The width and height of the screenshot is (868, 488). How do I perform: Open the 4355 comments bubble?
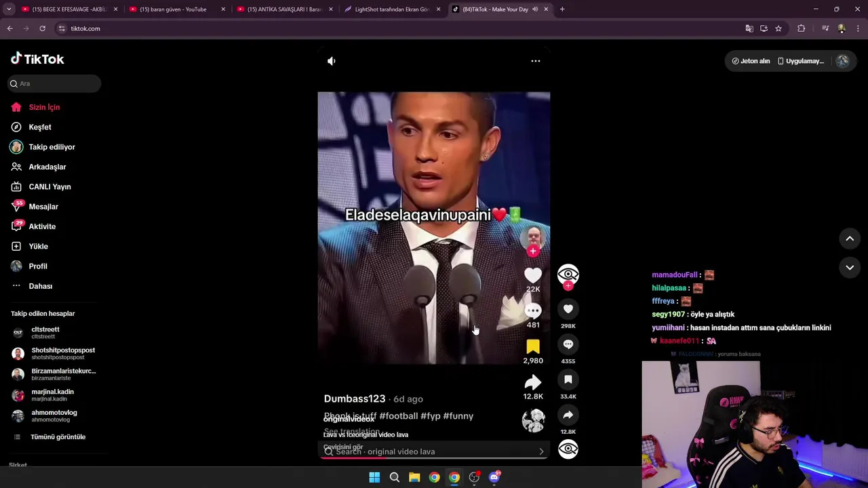pos(568,344)
